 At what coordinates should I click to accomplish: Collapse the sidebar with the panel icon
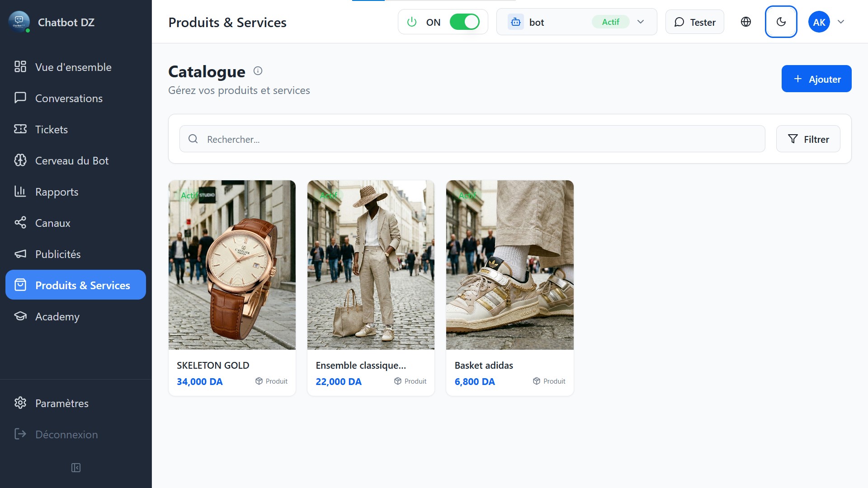pyautogui.click(x=76, y=468)
